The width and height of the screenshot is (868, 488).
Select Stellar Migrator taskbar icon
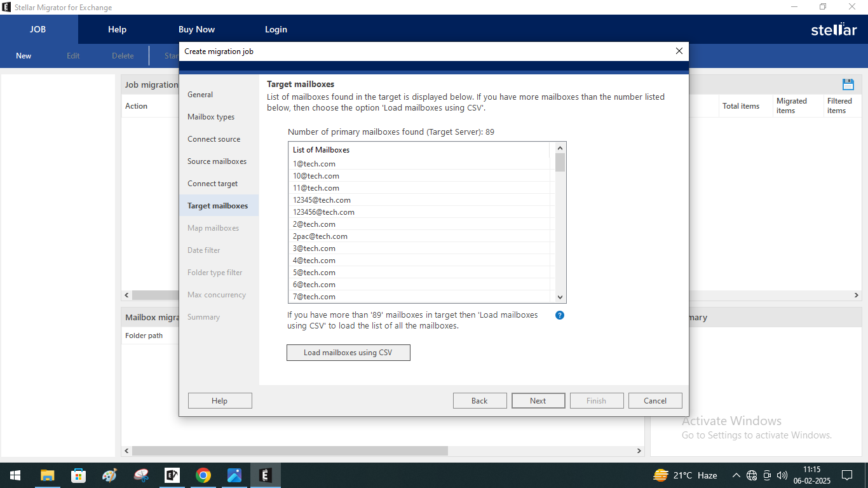[x=266, y=475]
